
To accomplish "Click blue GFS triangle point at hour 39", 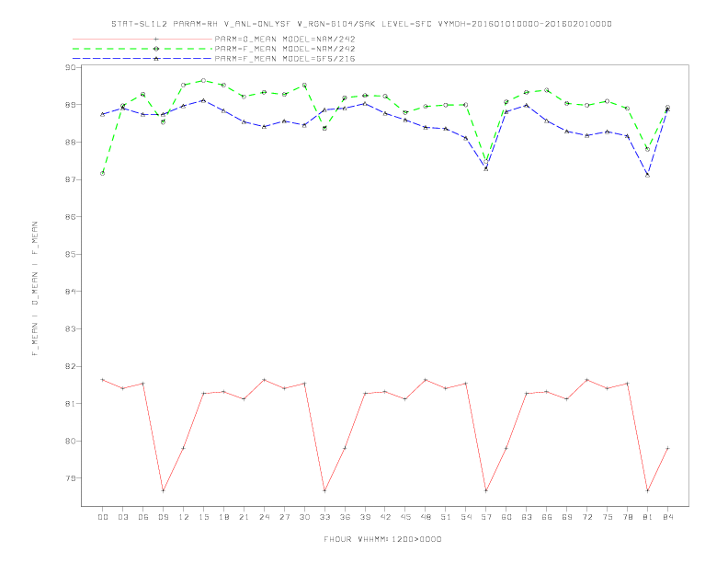I will [365, 104].
